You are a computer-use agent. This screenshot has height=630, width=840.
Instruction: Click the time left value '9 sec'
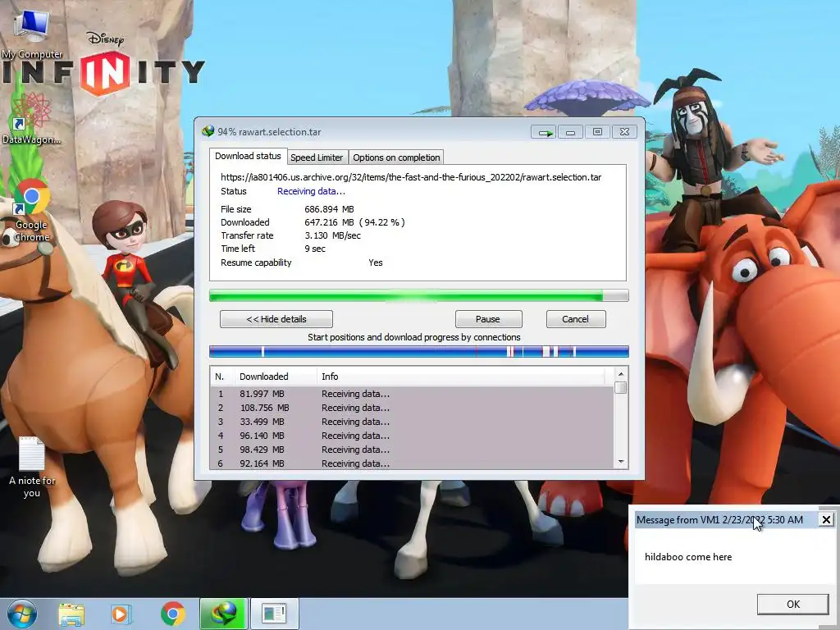pos(315,249)
